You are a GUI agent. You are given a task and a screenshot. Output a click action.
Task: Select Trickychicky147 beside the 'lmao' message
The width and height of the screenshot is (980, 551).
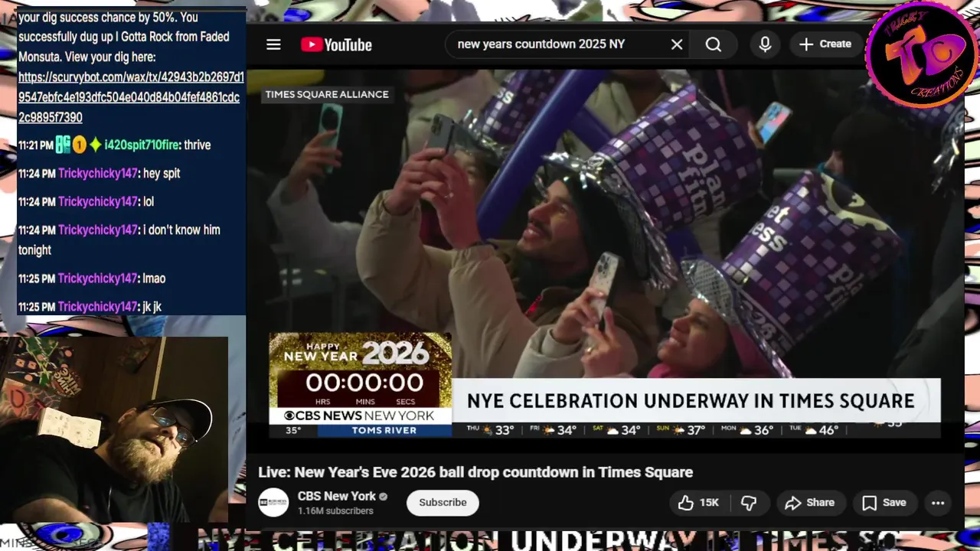pos(98,279)
